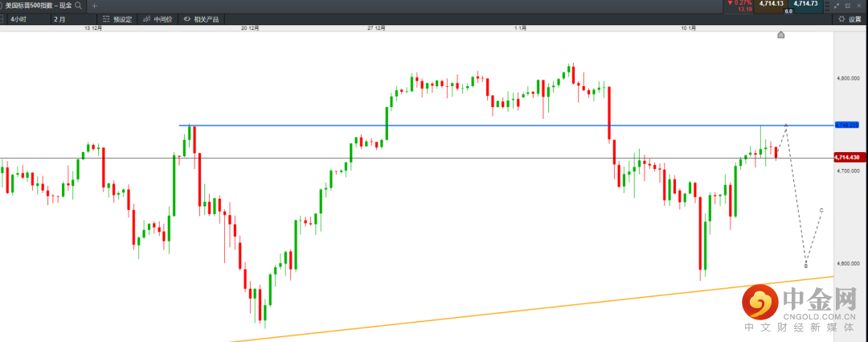
Task: Click the blue price label on the price axis
Action: pos(848,125)
